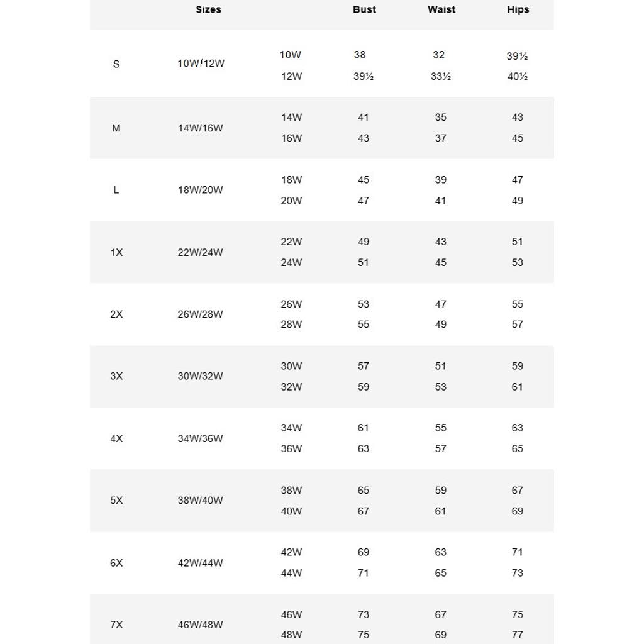Select the 10W/12W size range cell

201,64
